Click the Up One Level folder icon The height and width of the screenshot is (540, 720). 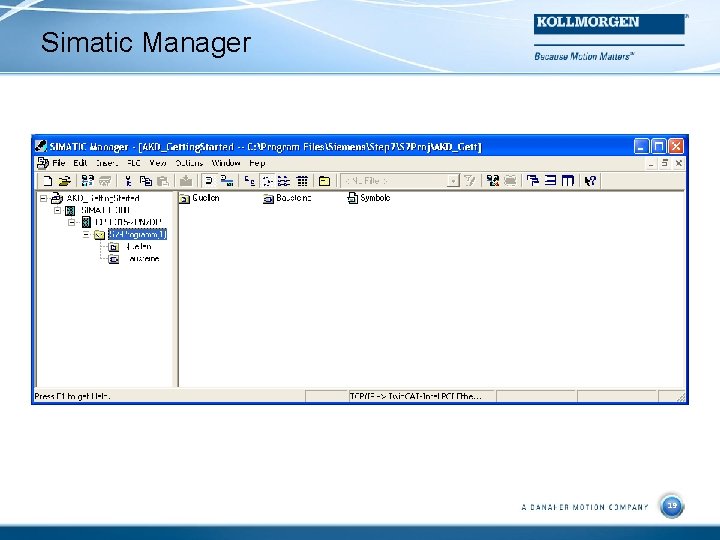coord(325,181)
